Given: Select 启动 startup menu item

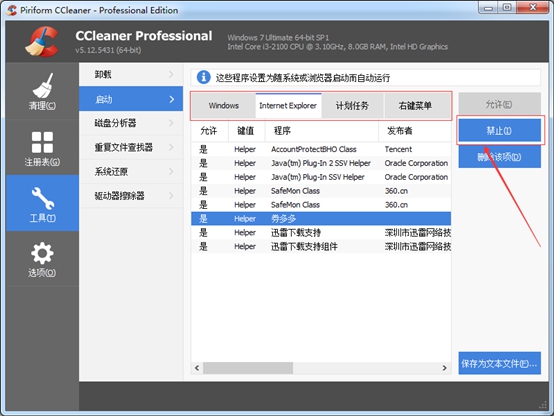Looking at the screenshot, I should click(x=131, y=99).
